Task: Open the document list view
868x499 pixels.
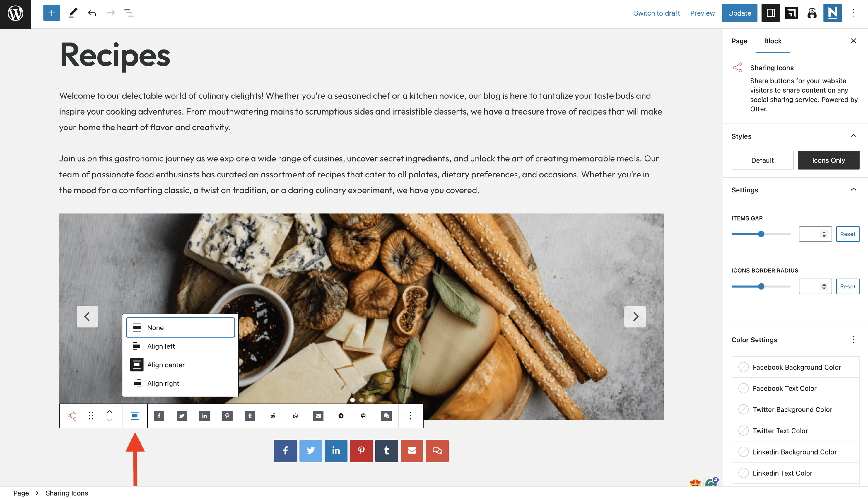Action: [129, 13]
